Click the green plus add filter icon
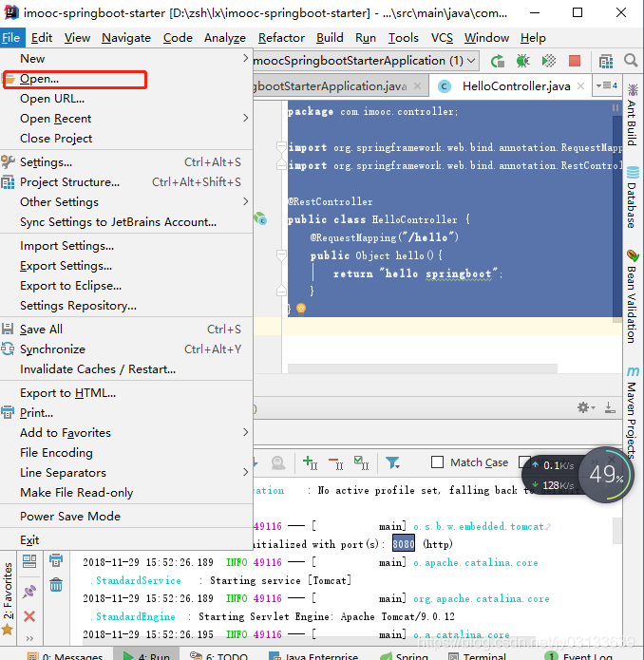This screenshot has width=644, height=660. coord(311,462)
